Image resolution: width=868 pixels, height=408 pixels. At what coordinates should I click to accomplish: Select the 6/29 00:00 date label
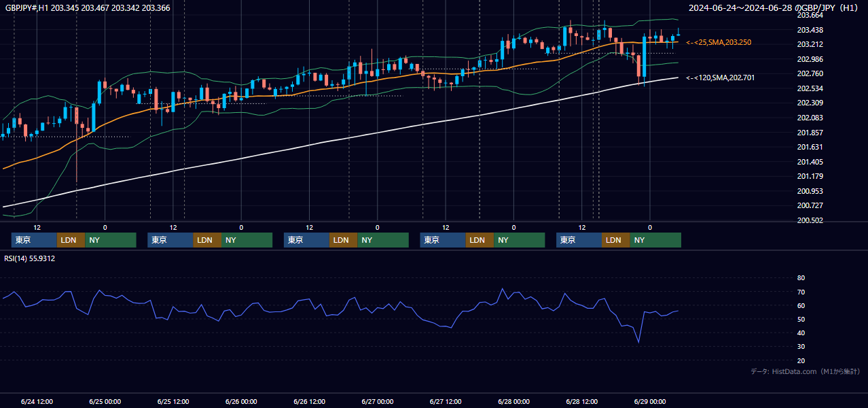650,402
